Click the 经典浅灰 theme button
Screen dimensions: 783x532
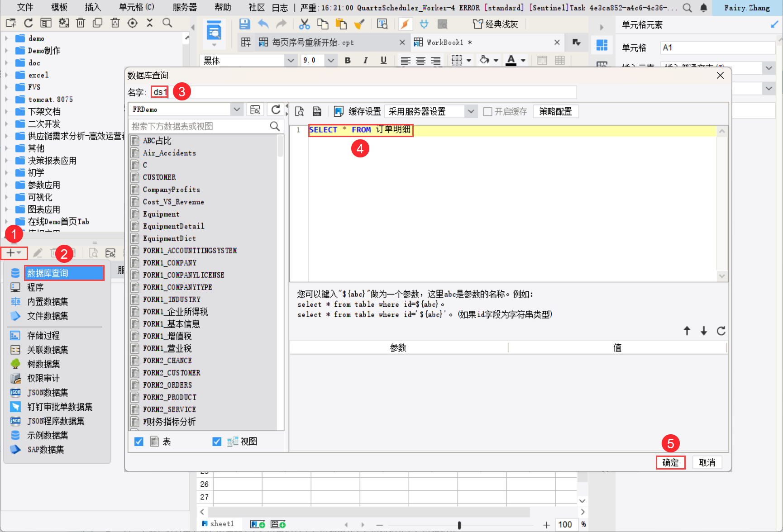[495, 24]
